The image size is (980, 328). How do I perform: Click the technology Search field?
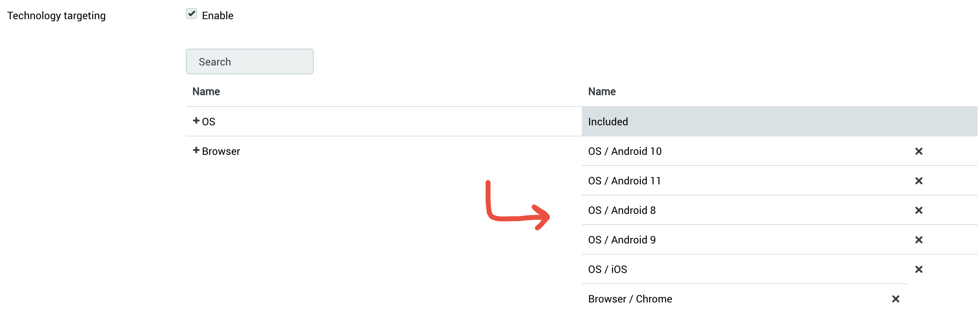[249, 61]
